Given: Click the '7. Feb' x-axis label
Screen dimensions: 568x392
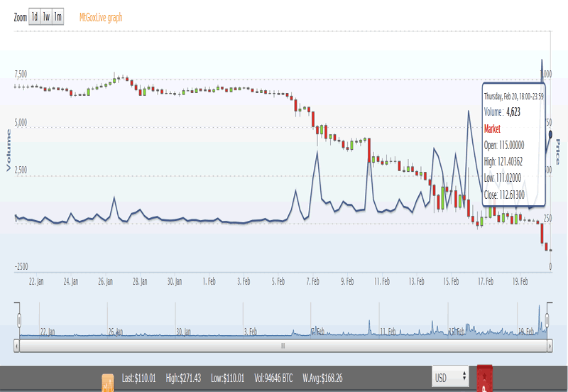Looking at the screenshot, I should (312, 281).
